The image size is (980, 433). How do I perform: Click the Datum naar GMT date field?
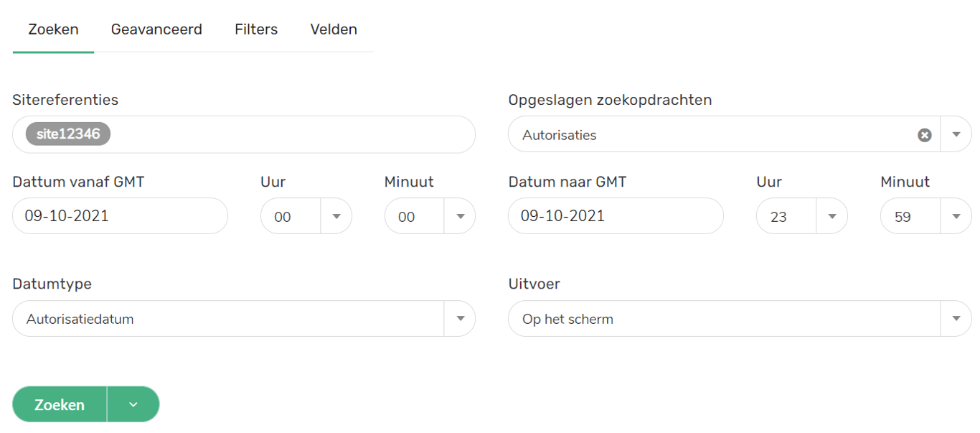point(616,216)
